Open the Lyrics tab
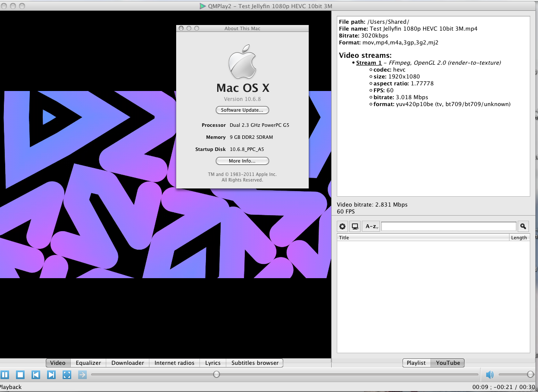 (x=213, y=363)
